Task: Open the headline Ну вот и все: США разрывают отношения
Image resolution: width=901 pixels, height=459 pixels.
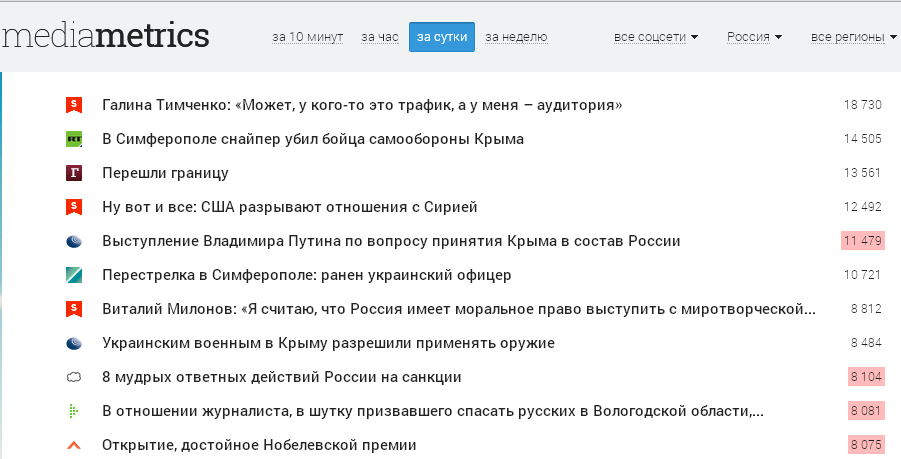Action: click(289, 207)
